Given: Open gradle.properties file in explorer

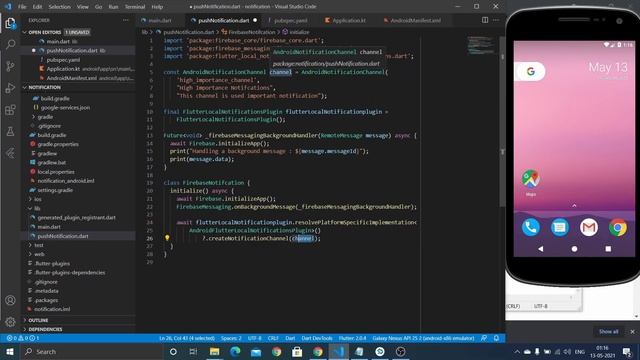Looking at the screenshot, I should pos(58,144).
